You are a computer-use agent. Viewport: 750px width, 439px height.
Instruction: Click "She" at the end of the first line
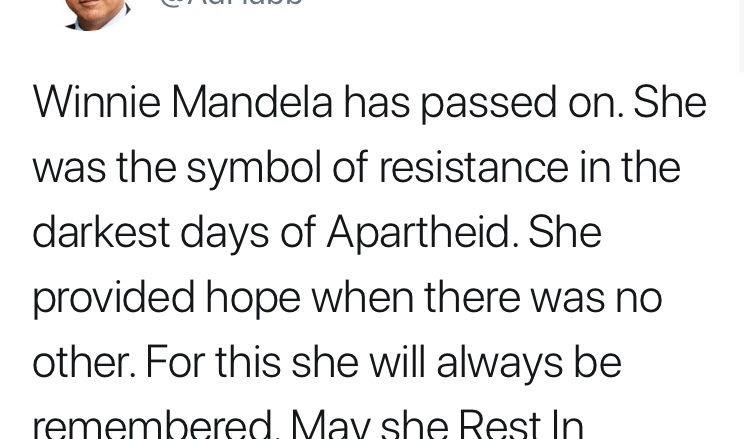[x=669, y=102]
